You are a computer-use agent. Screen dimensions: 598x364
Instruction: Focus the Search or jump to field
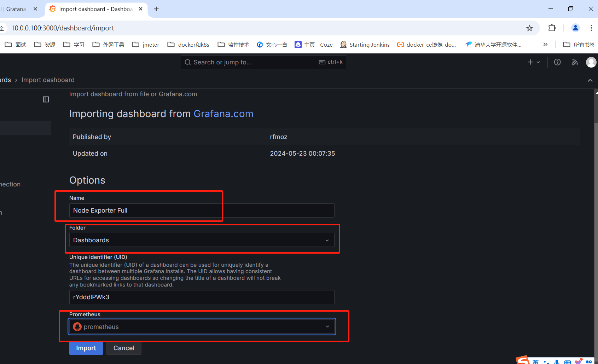[x=263, y=62]
